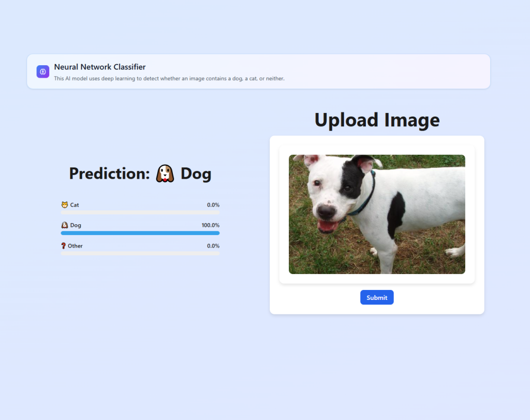Image resolution: width=530 pixels, height=420 pixels.
Task: Click the Upload Image heading
Action: [377, 120]
